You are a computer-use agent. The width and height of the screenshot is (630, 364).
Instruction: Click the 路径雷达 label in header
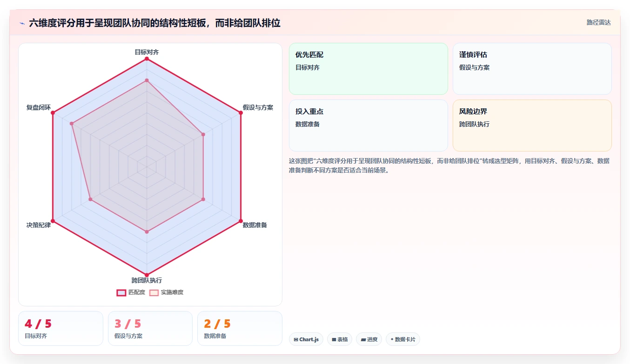pos(598,22)
